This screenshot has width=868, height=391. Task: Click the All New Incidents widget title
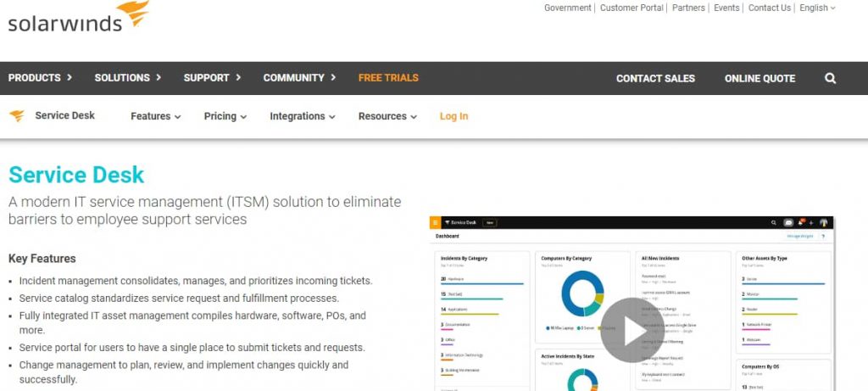click(659, 258)
